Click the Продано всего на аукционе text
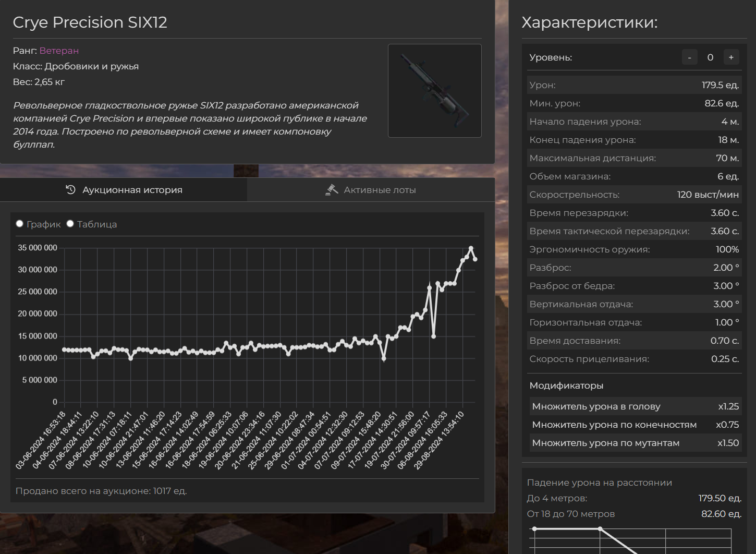This screenshot has height=554, width=756. coord(101,491)
